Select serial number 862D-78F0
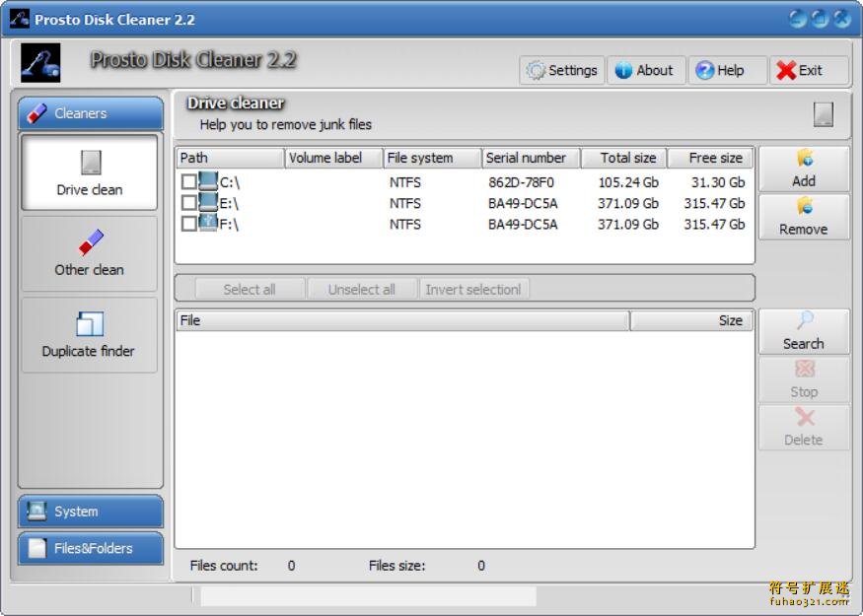Viewport: 863px width, 616px height. [x=521, y=182]
